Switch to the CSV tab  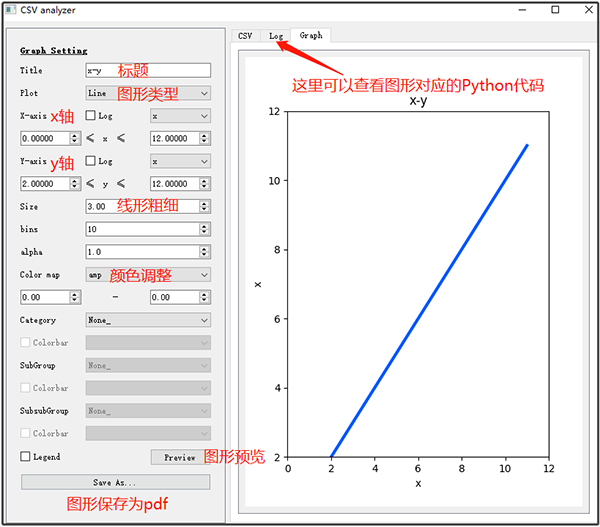tap(245, 36)
